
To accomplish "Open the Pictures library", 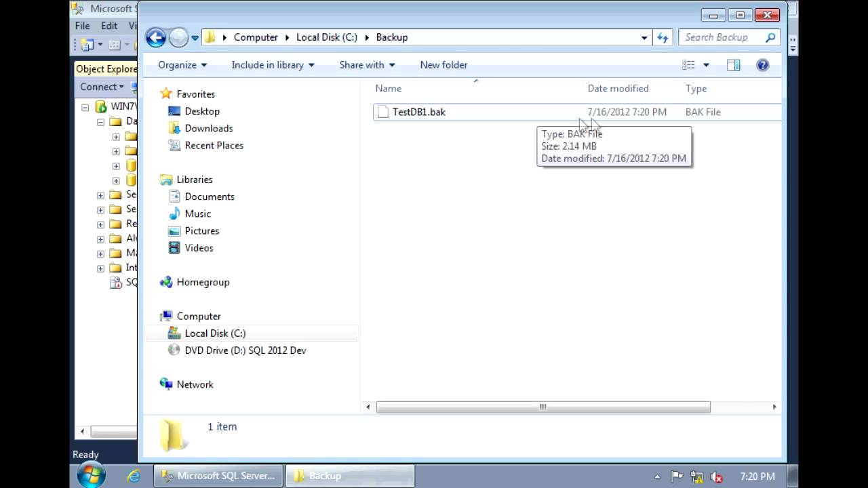I will tap(201, 230).
